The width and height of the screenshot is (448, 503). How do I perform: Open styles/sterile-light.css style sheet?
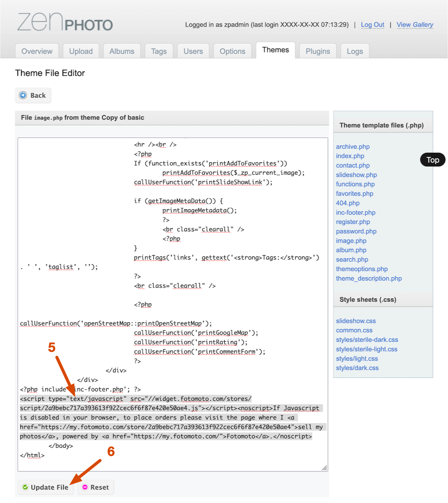click(x=367, y=349)
